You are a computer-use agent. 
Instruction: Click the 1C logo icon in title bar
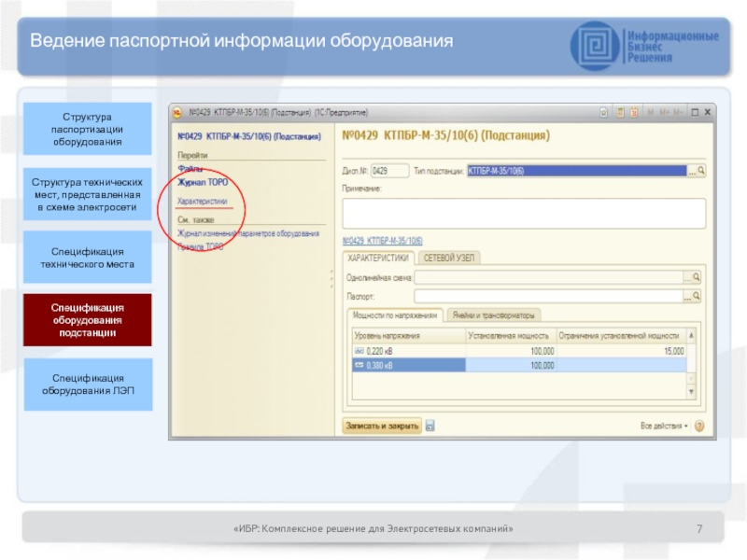coord(175,110)
